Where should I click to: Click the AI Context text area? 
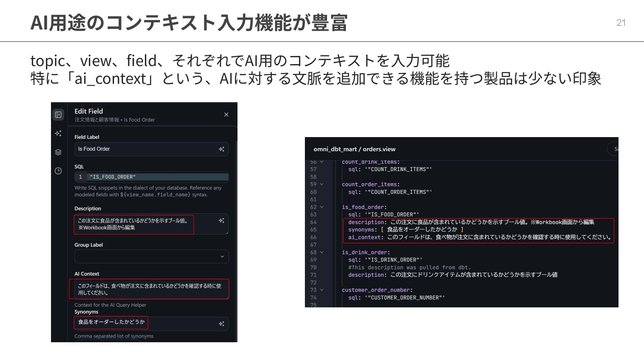149,289
